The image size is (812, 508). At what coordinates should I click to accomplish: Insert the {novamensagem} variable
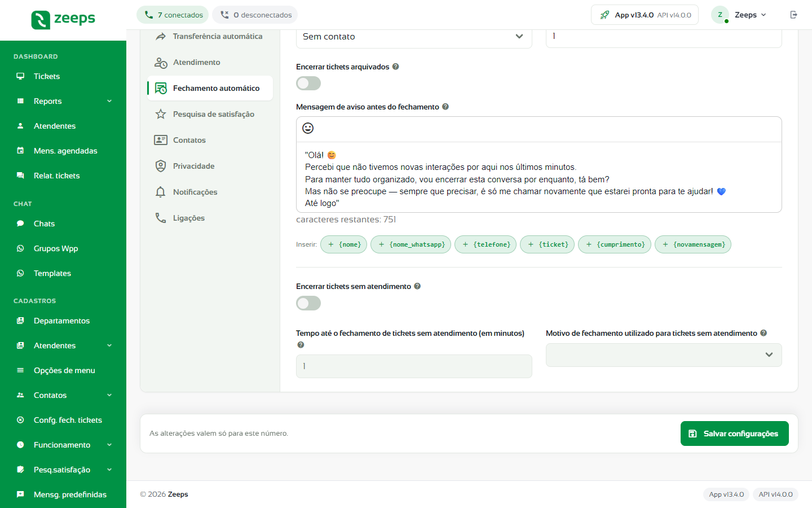693,244
